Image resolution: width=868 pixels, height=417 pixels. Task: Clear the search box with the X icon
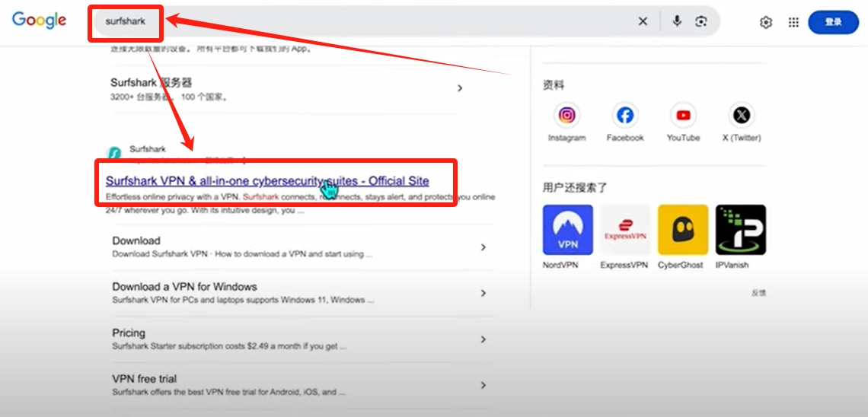point(643,21)
